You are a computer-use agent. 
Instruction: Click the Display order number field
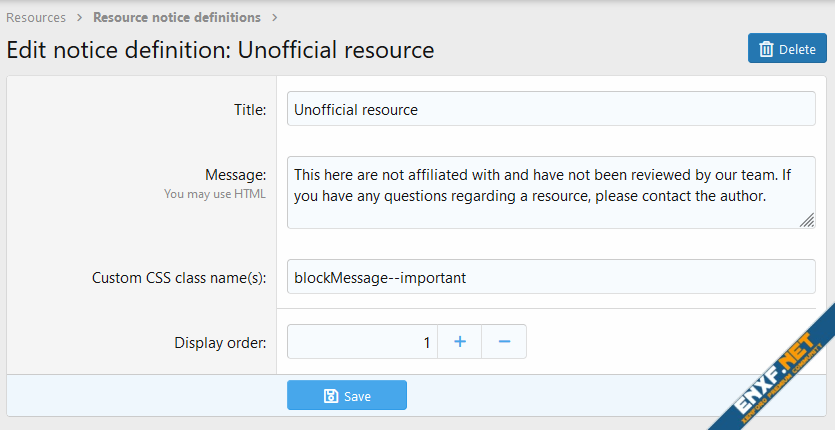pos(362,342)
